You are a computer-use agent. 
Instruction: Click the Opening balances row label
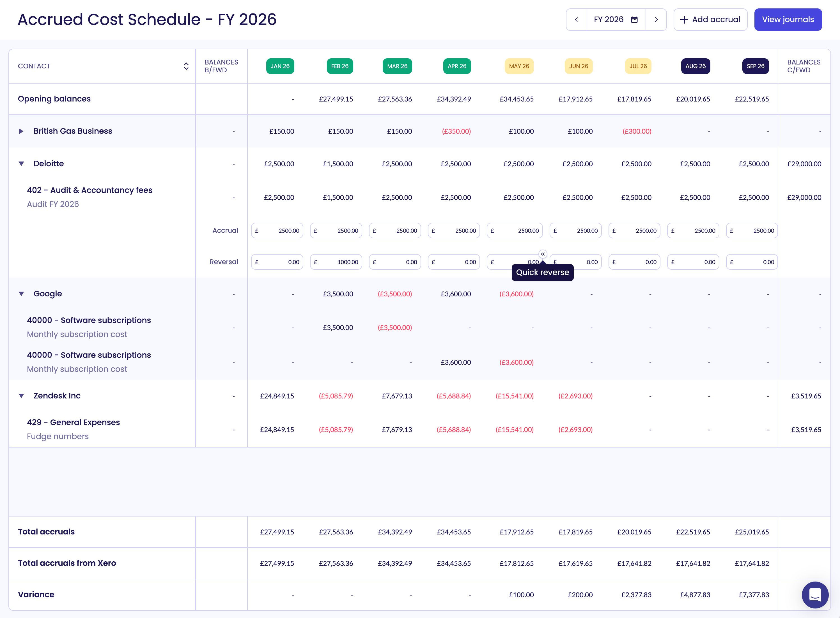point(54,99)
